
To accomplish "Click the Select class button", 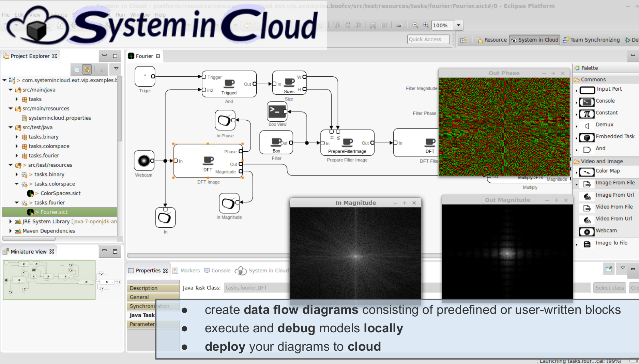I will (x=609, y=288).
